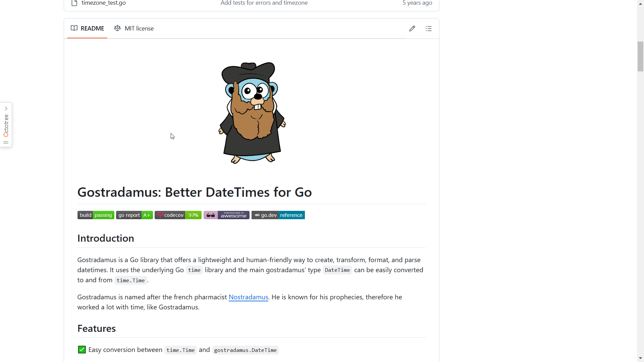Switch to the MIT license tab
Screen dimensions: 644x362
click(134, 28)
